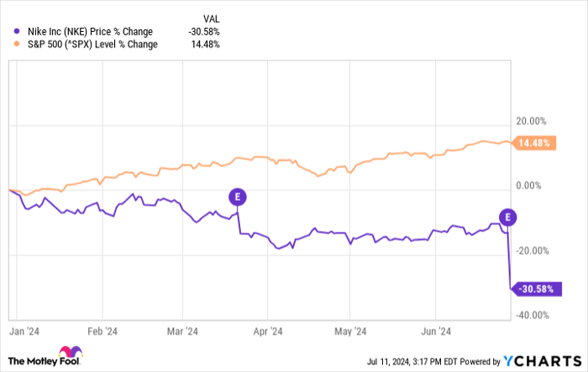Click the first earnings E marker in March
The image size is (588, 372).
[238, 196]
